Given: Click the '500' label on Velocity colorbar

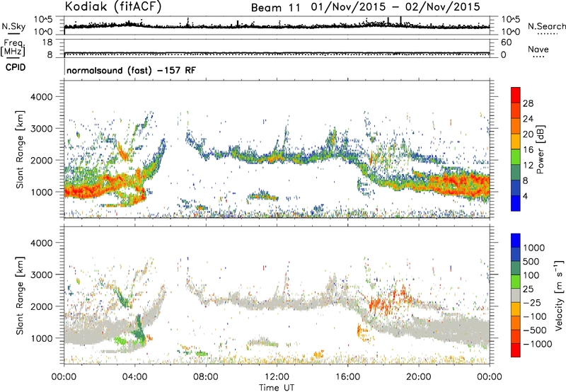Looking at the screenshot, I should 531,262.
